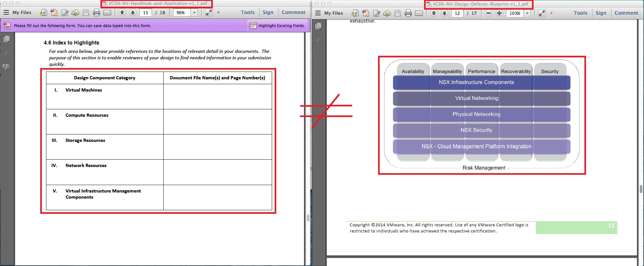The width and height of the screenshot is (644, 266).
Task: Click the Print icon in the Handbook window
Action: (96, 13)
